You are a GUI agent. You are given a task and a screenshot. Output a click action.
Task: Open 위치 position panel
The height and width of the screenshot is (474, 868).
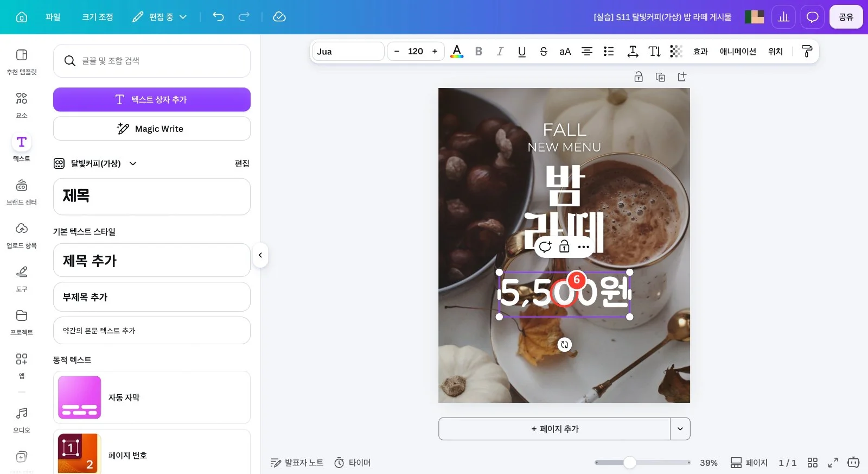pos(776,52)
